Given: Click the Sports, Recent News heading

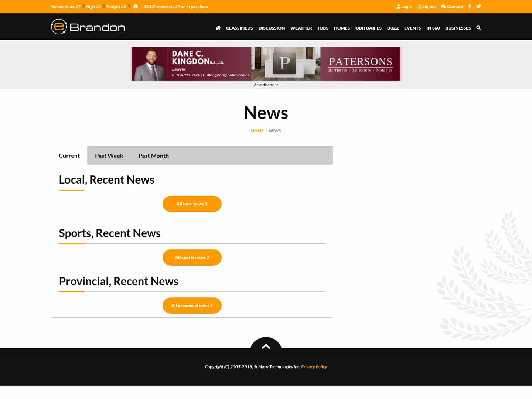Looking at the screenshot, I should coord(110,233).
